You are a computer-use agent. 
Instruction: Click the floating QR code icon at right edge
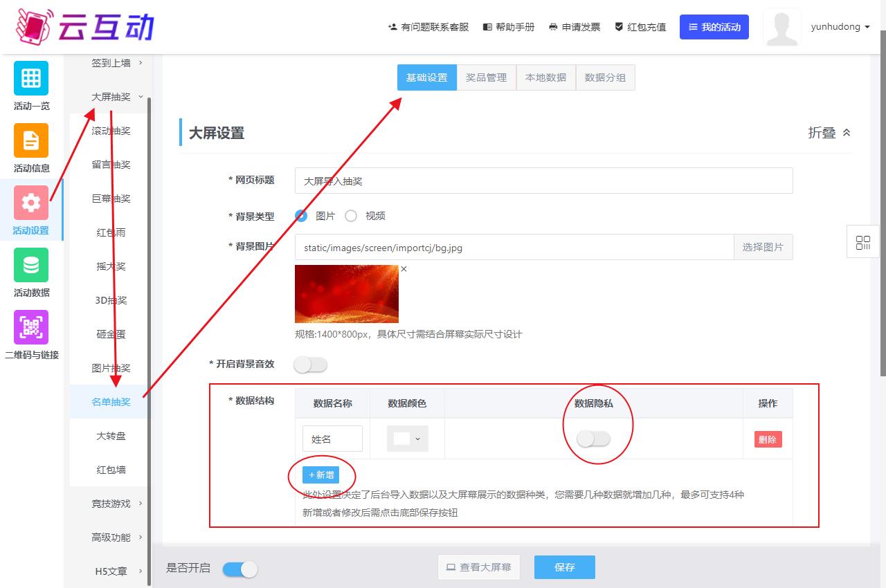tap(863, 243)
